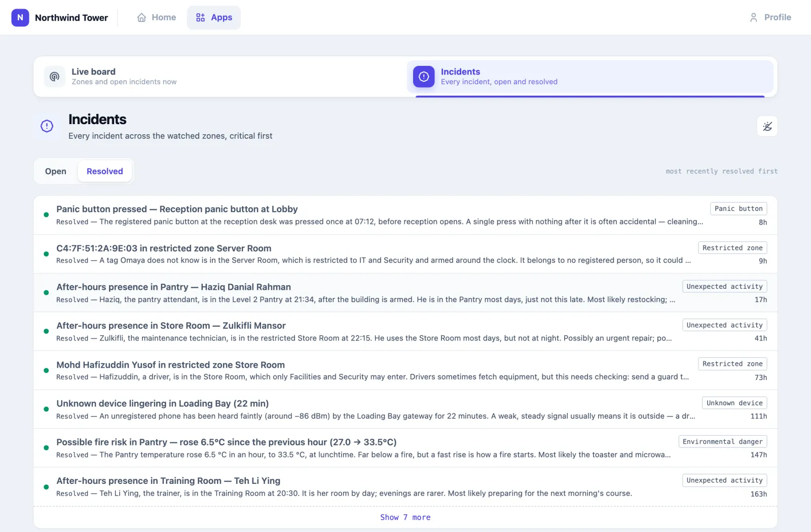Click the Northwind Tower N logo

pos(20,18)
